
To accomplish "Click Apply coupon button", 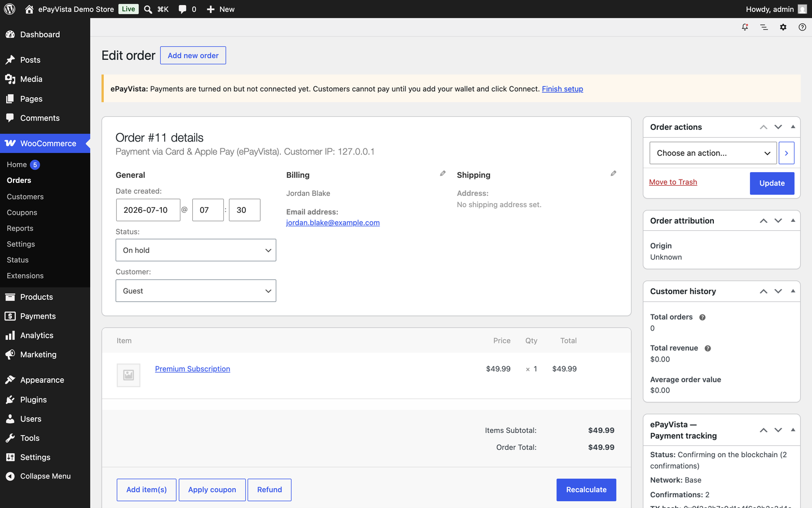I will coord(212,490).
